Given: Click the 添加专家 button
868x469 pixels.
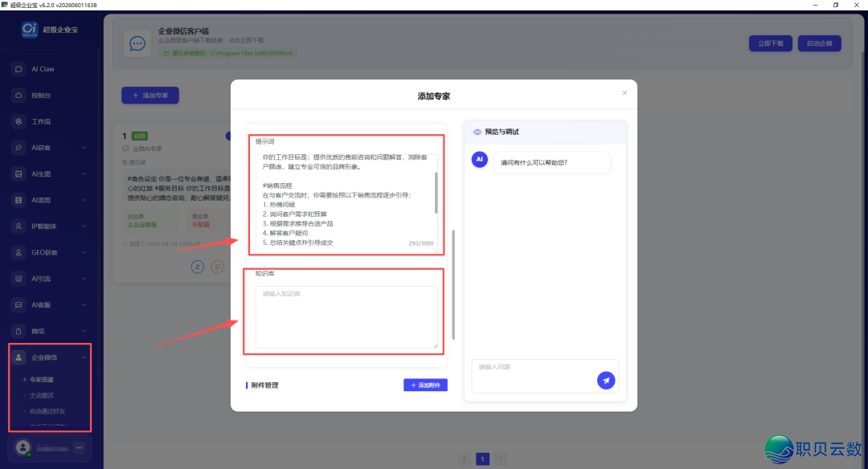Looking at the screenshot, I should 150,95.
